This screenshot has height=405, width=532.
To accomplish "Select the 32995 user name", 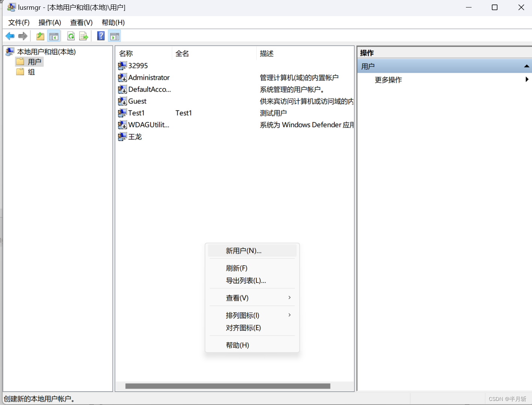I will pos(138,66).
